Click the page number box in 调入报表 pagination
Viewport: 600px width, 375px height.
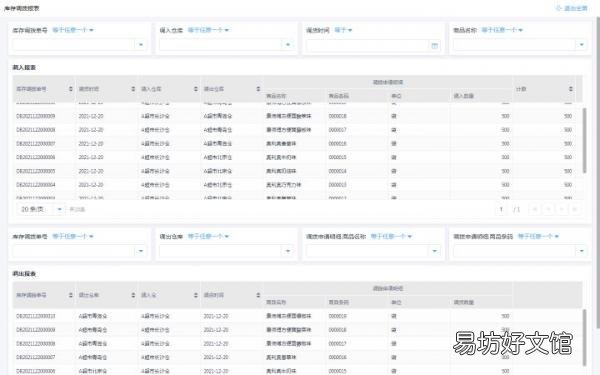pyautogui.click(x=501, y=209)
